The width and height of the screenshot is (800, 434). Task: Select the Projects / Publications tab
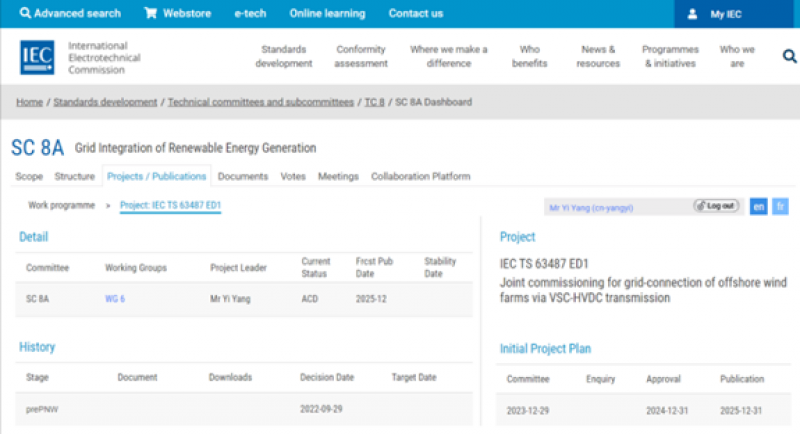157,176
